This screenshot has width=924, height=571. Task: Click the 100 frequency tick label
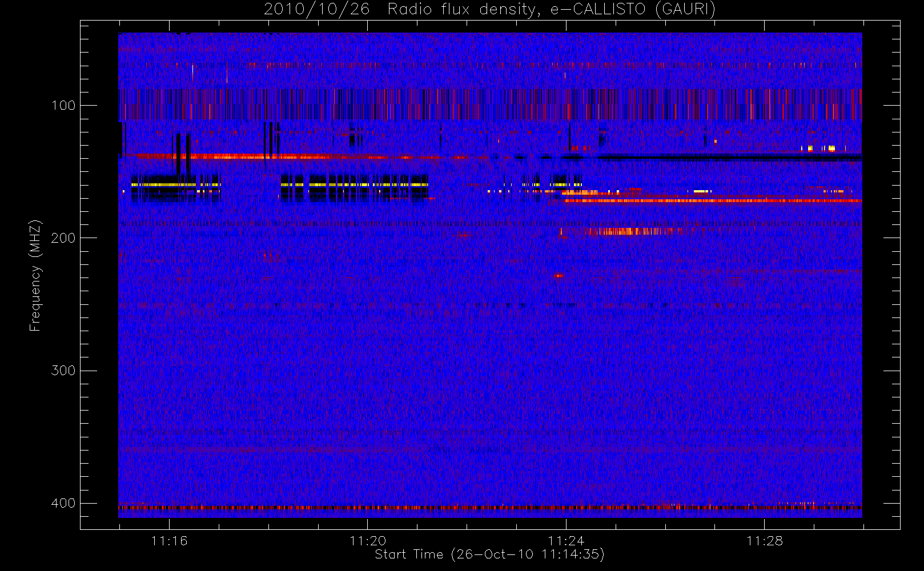[x=63, y=106]
